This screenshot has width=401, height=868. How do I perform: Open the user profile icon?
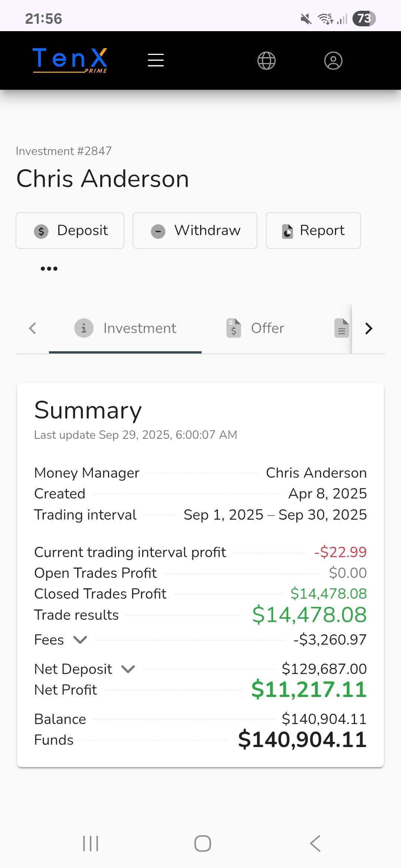click(x=333, y=60)
